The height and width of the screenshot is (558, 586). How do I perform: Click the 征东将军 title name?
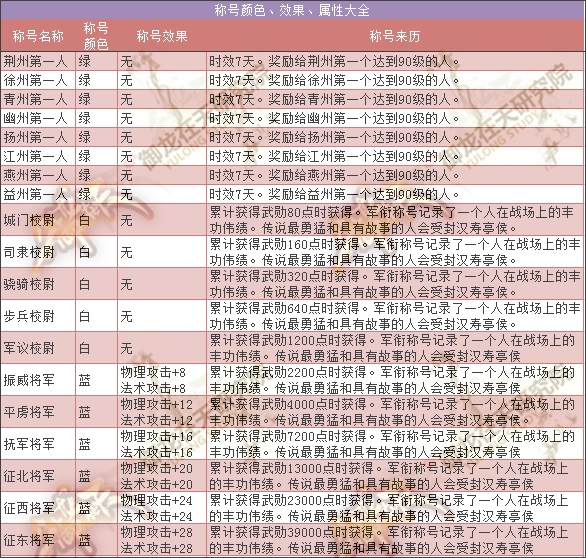(x=29, y=540)
